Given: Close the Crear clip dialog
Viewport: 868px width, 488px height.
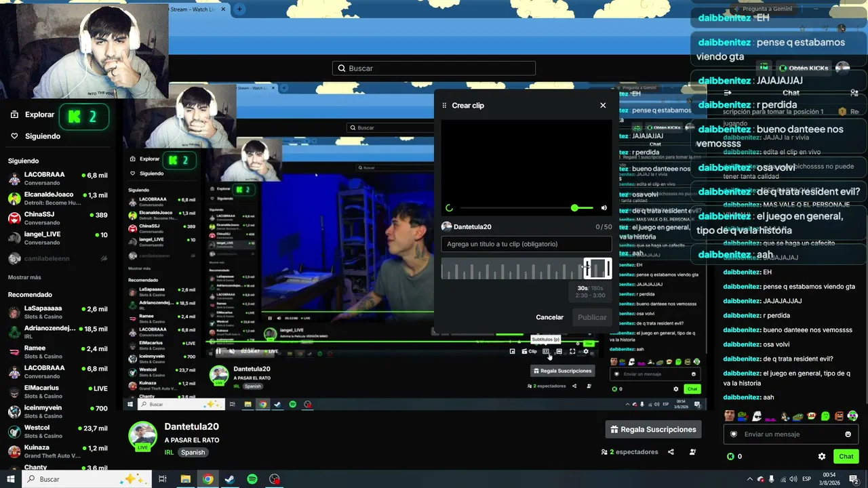Looking at the screenshot, I should 603,105.
